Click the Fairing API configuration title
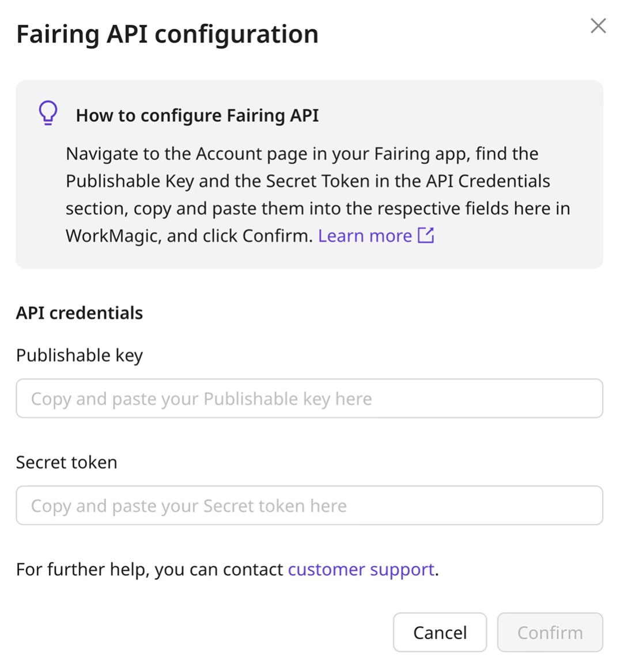Screen dimensions: 620x672 pos(167,34)
